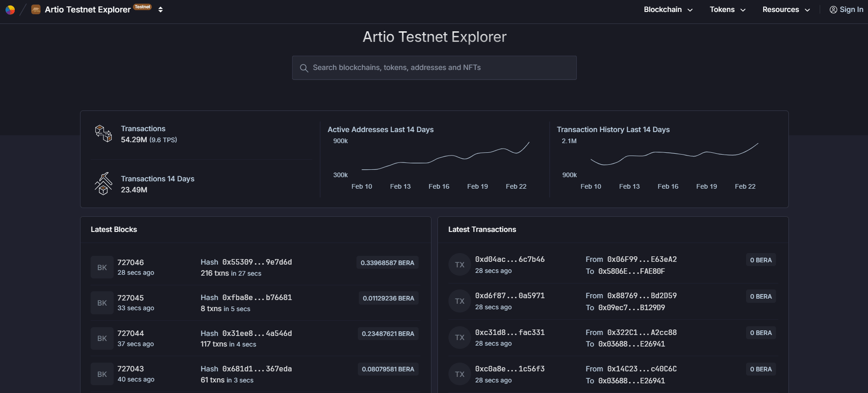Click the Latest Blocks heading

[114, 229]
